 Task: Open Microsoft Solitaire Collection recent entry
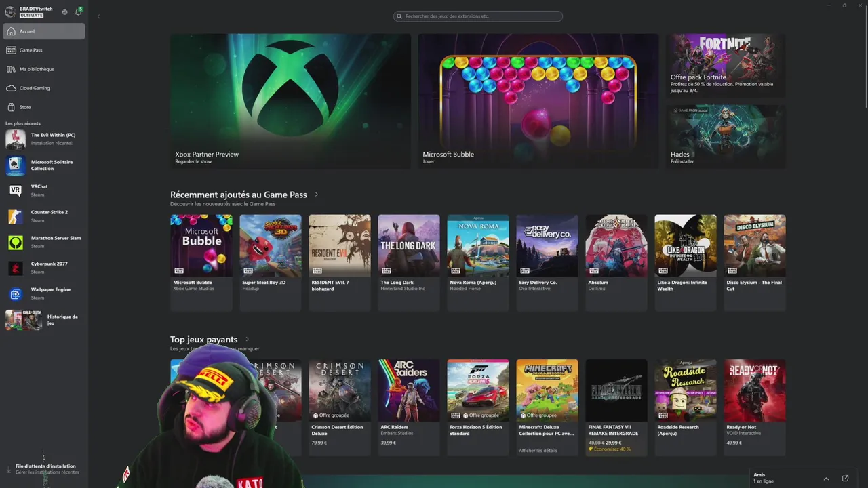44,165
